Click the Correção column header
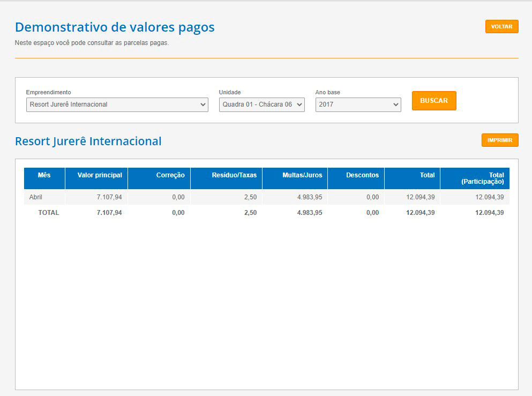532x396 pixels. (170, 175)
